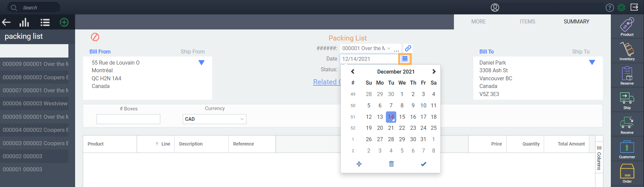Show the bar chart report view
The image size is (644, 187).
tap(24, 22)
